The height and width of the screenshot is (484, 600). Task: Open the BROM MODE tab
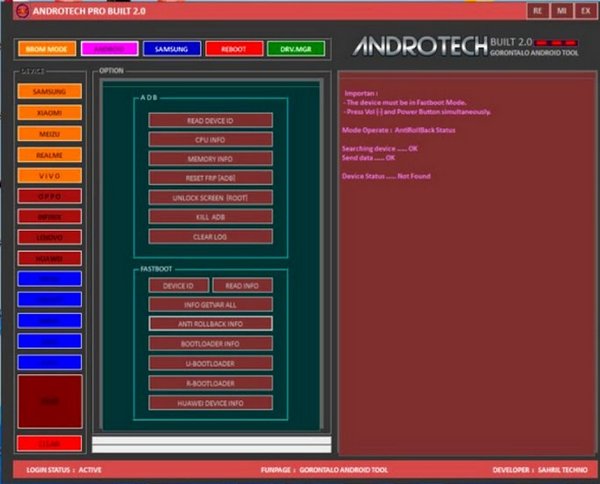tap(47, 49)
